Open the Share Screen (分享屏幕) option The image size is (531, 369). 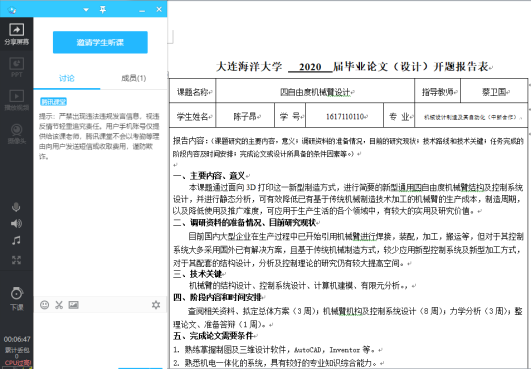click(x=16, y=34)
